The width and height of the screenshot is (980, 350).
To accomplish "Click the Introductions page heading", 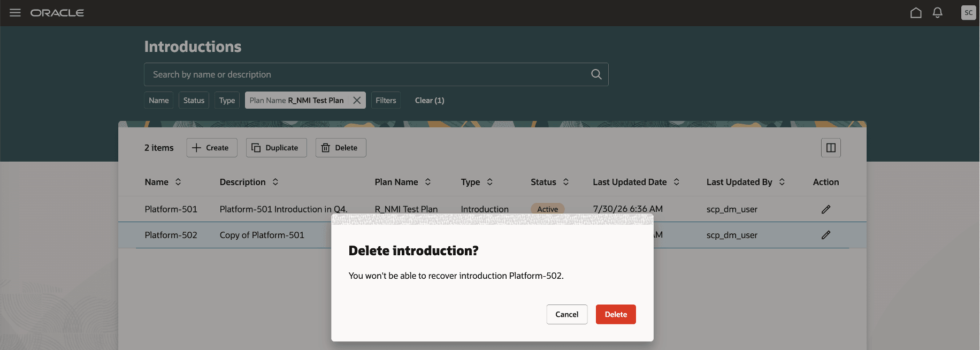I will tap(193, 47).
